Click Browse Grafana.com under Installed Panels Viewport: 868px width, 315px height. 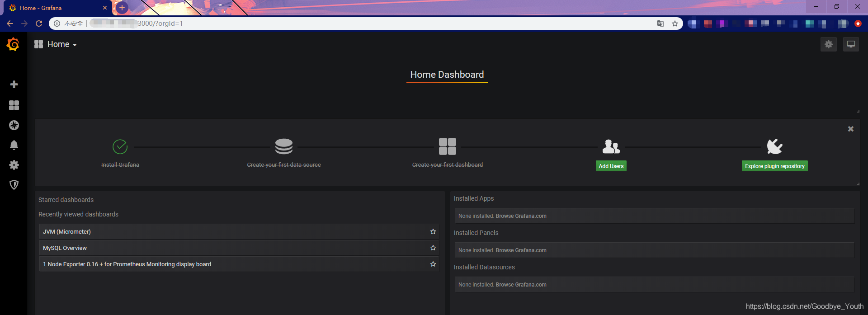[521, 250]
